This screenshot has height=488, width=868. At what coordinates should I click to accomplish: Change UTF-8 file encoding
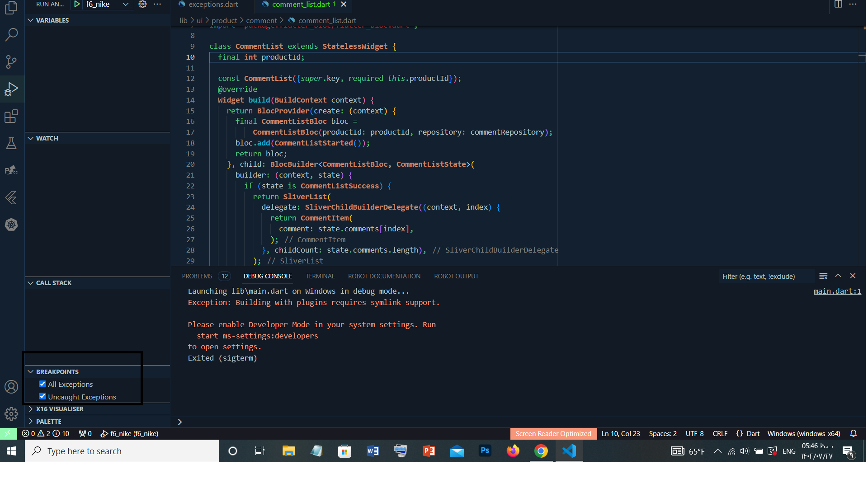pyautogui.click(x=694, y=433)
